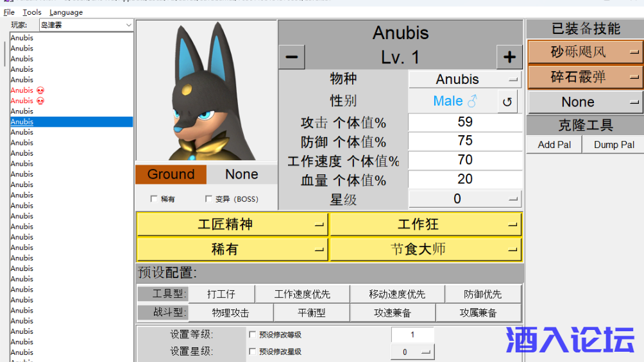The width and height of the screenshot is (644, 362).
Task: Open the 砂砾飓风 equipped skill dropdown
Action: tap(586, 52)
